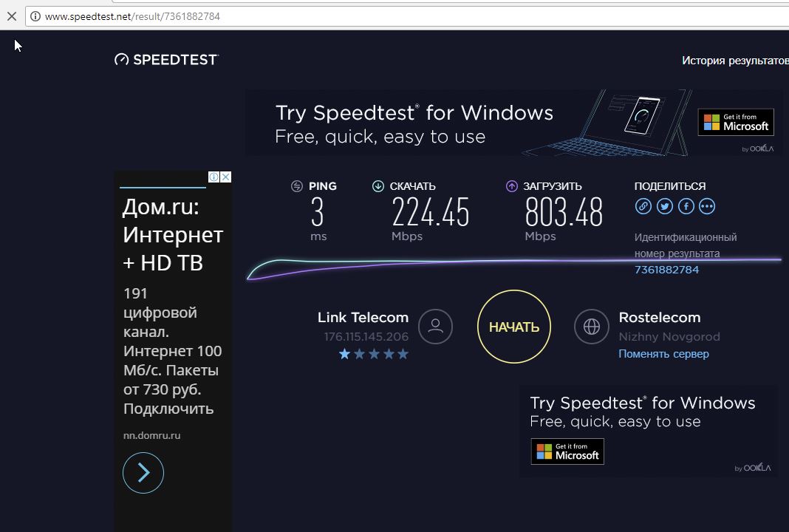This screenshot has width=789, height=532.
Task: Open История результатов
Action: (x=734, y=61)
